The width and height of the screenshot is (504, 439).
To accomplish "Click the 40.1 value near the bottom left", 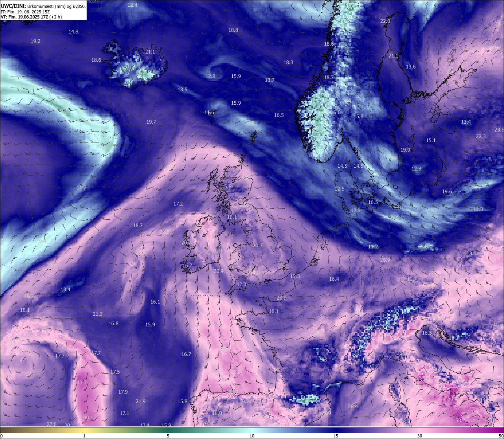I will pyautogui.click(x=88, y=417).
